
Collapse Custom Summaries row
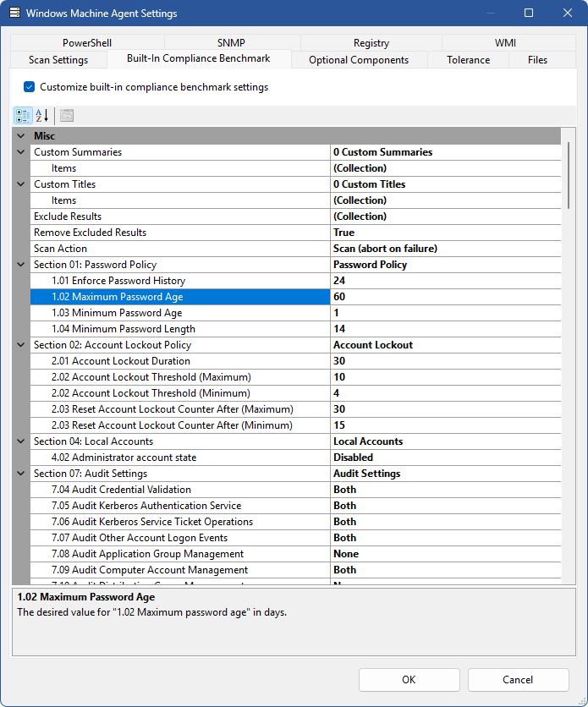coord(21,152)
